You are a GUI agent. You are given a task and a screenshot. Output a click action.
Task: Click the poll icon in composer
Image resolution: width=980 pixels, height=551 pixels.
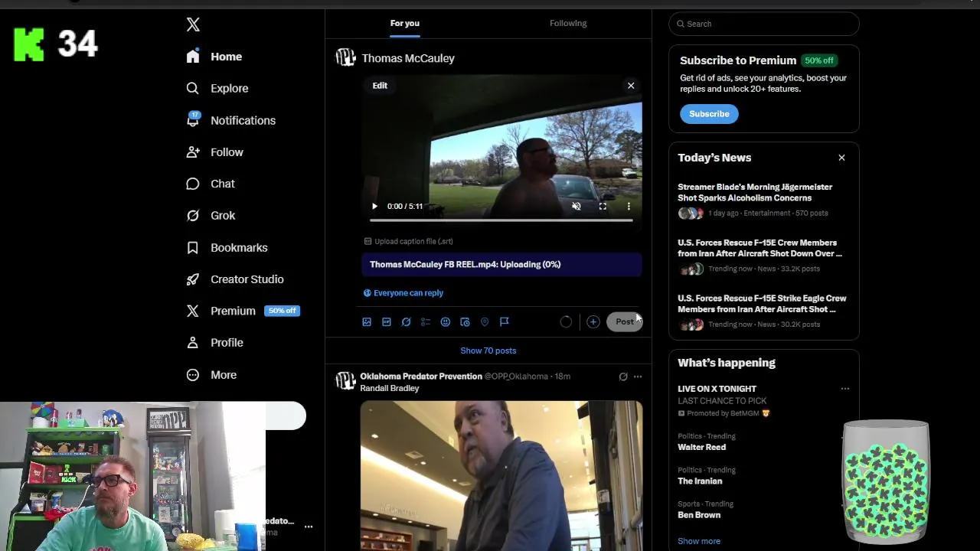click(426, 322)
